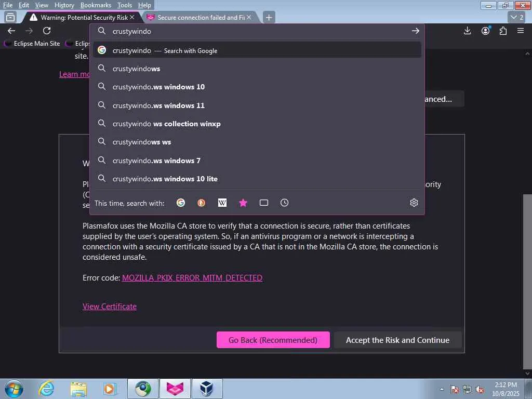Screen dimensions: 532x399
Task: Reload the page with the refresh icon
Action: coord(47,31)
